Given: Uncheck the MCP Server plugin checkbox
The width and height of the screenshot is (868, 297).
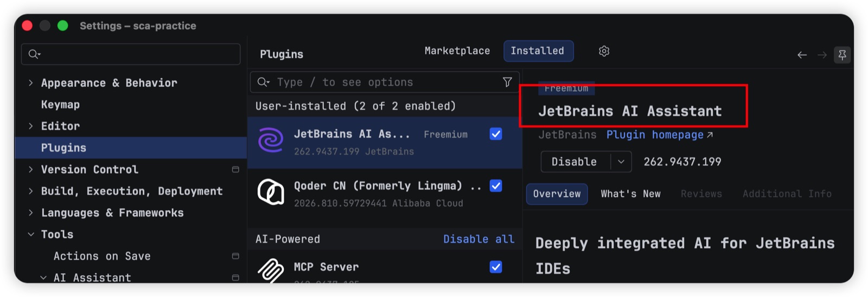Looking at the screenshot, I should pos(496,267).
